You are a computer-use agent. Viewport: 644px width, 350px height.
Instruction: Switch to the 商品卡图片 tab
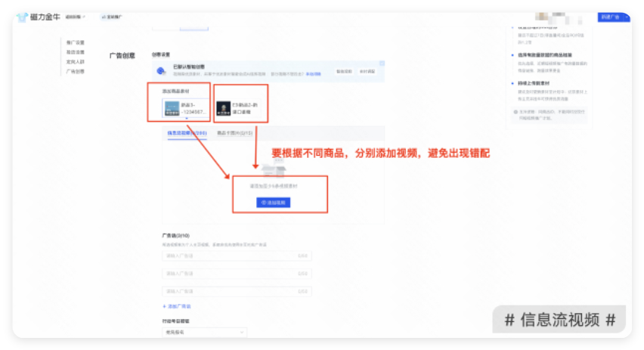(x=234, y=133)
